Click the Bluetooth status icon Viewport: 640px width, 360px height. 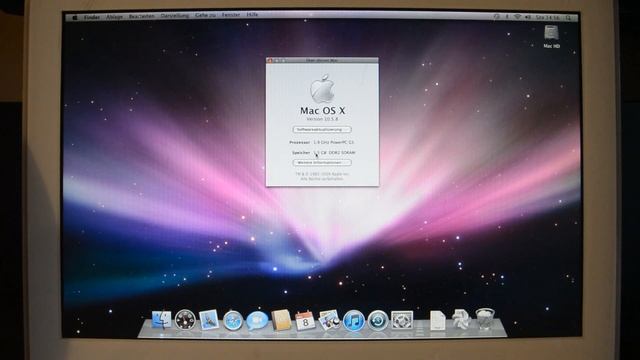click(x=507, y=17)
